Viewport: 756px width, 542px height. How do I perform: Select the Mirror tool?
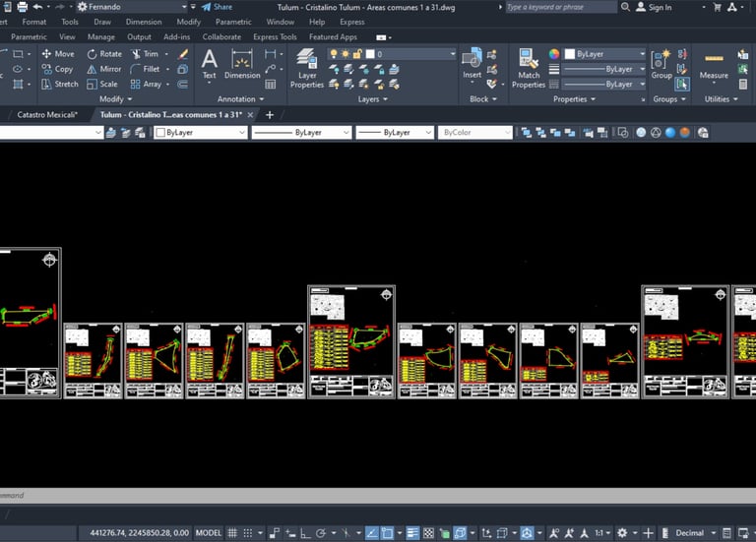[x=104, y=69]
